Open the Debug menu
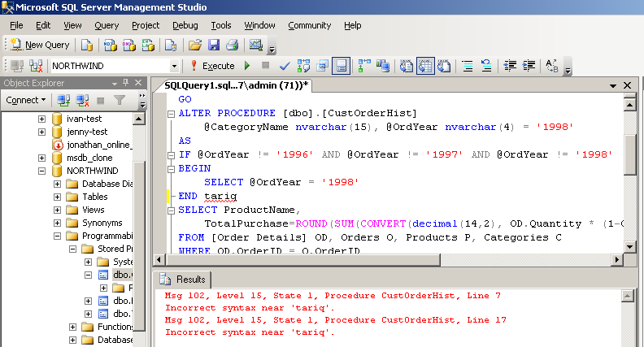This screenshot has height=347, width=644. pyautogui.click(x=185, y=25)
